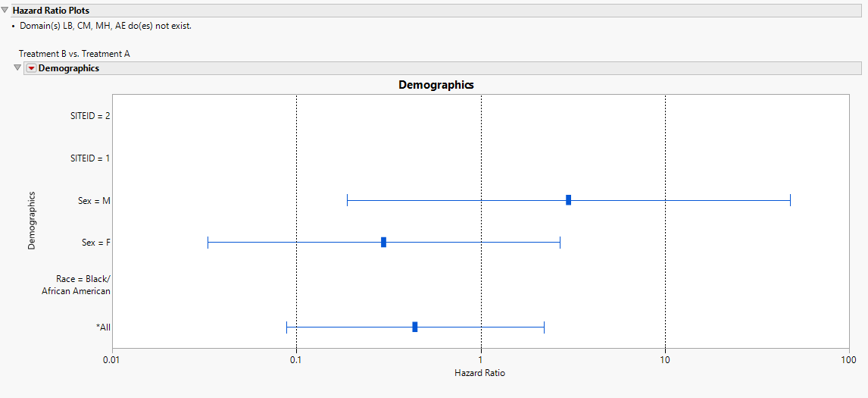Click the Hazard Ratio x-axis label
This screenshot has width=868, height=398.
click(480, 373)
